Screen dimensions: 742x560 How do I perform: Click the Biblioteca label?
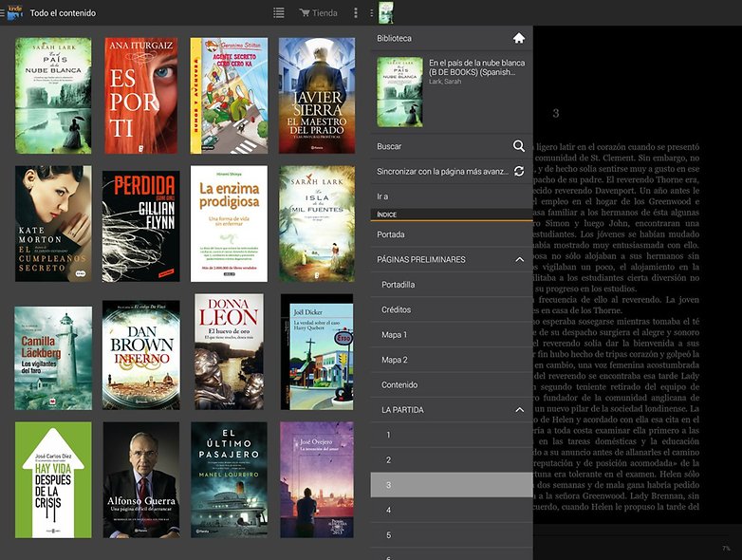pyautogui.click(x=394, y=38)
